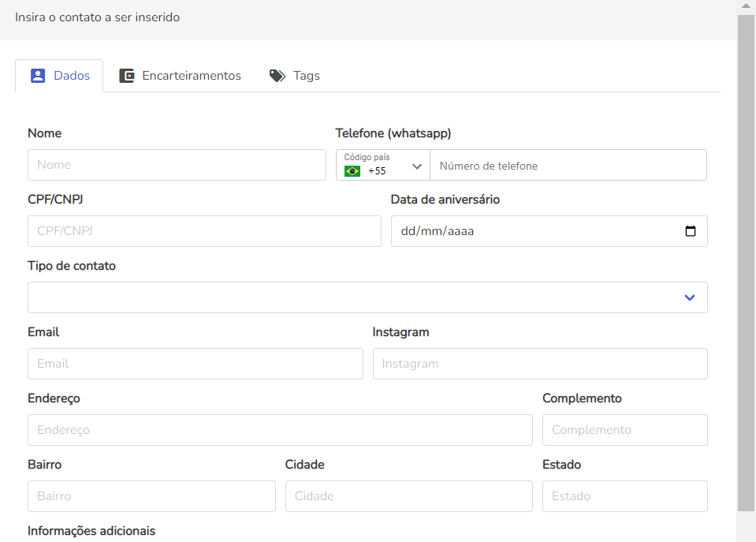Click the Complemento input

pos(624,430)
